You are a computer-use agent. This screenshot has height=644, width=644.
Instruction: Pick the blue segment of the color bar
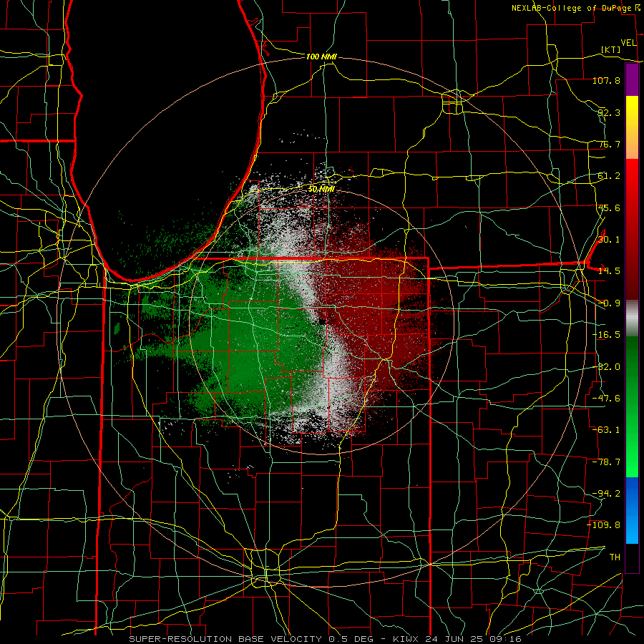tap(632, 510)
